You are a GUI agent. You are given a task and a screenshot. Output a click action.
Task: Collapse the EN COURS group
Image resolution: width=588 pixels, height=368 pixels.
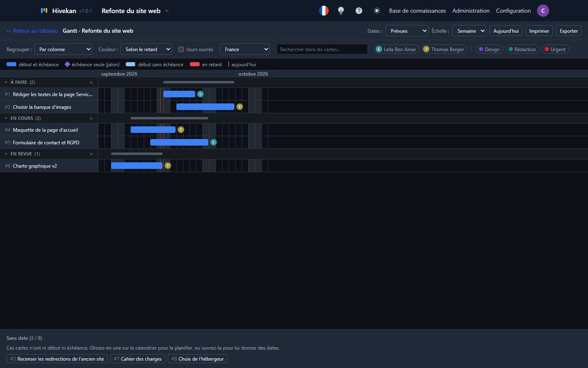click(6, 118)
